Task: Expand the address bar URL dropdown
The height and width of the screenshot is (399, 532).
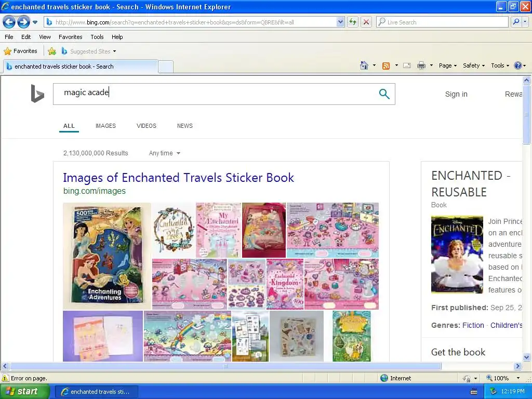Action: click(x=340, y=22)
